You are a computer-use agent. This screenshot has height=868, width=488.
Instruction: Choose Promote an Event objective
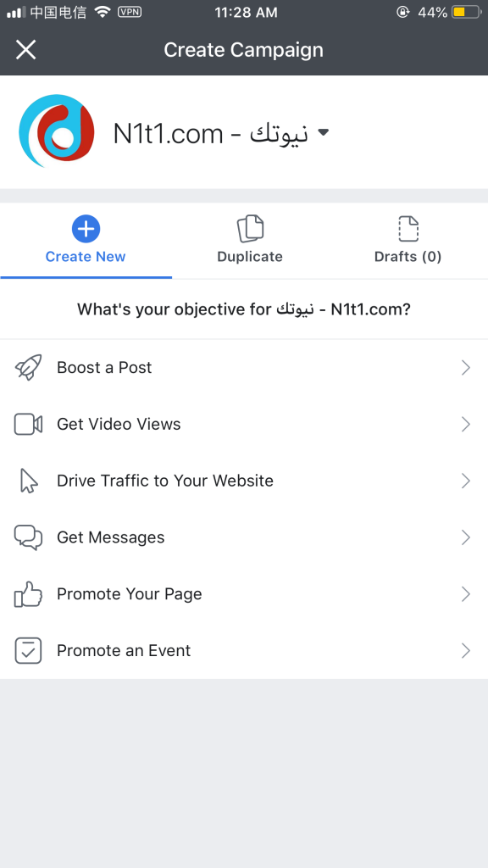point(244,650)
